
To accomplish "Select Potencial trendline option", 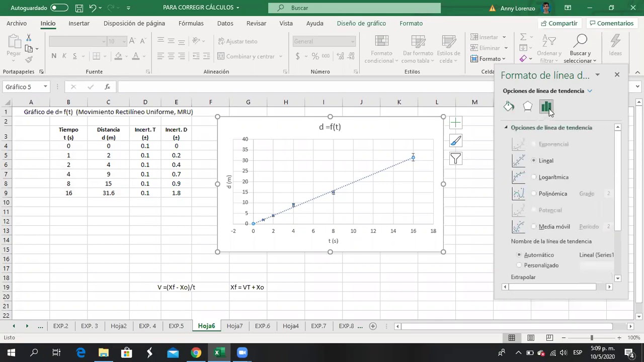I will click(534, 210).
